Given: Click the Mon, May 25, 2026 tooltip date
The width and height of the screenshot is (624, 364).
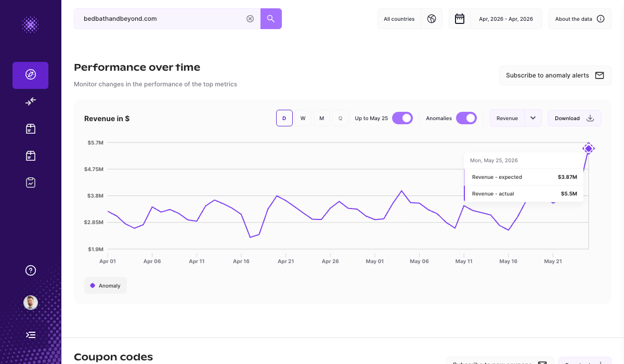Looking at the screenshot, I should pos(494,161).
